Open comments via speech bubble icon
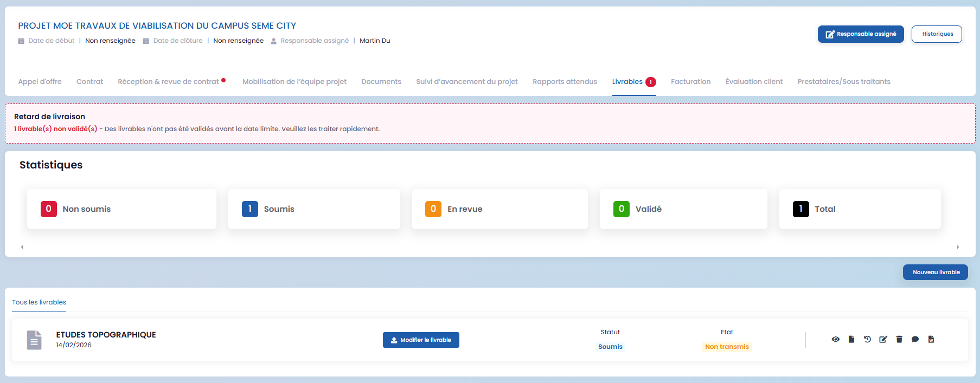The width and height of the screenshot is (980, 383). pyautogui.click(x=915, y=339)
